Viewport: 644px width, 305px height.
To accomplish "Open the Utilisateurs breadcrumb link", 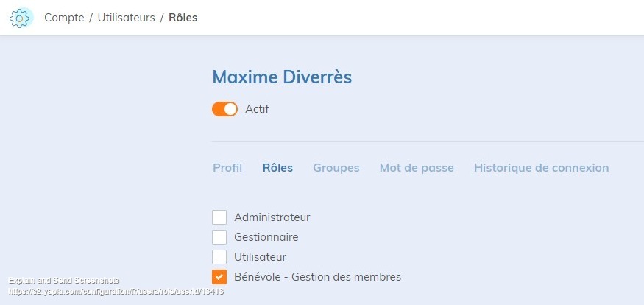I will tap(126, 18).
